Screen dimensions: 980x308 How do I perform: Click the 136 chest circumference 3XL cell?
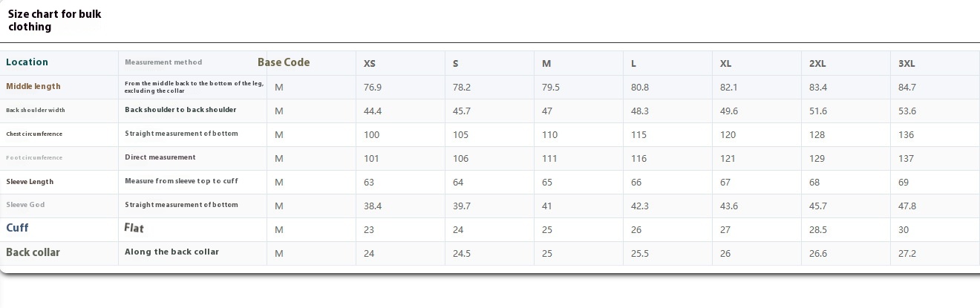(x=906, y=135)
